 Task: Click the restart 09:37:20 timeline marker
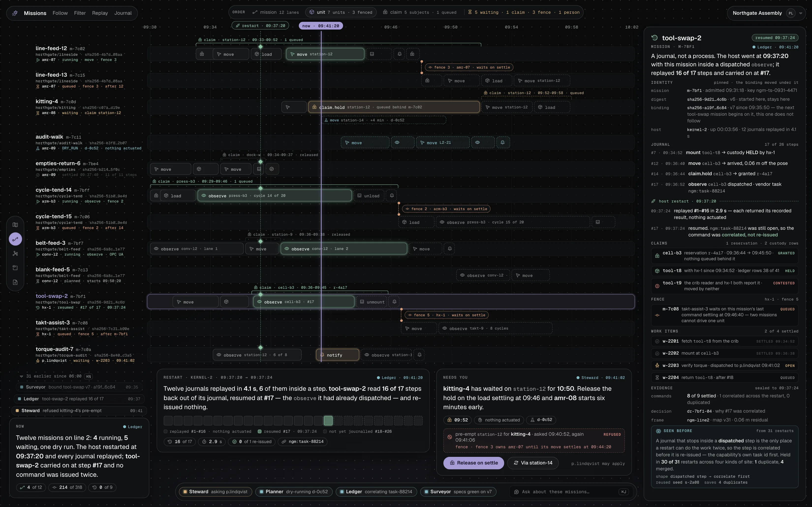(x=260, y=26)
